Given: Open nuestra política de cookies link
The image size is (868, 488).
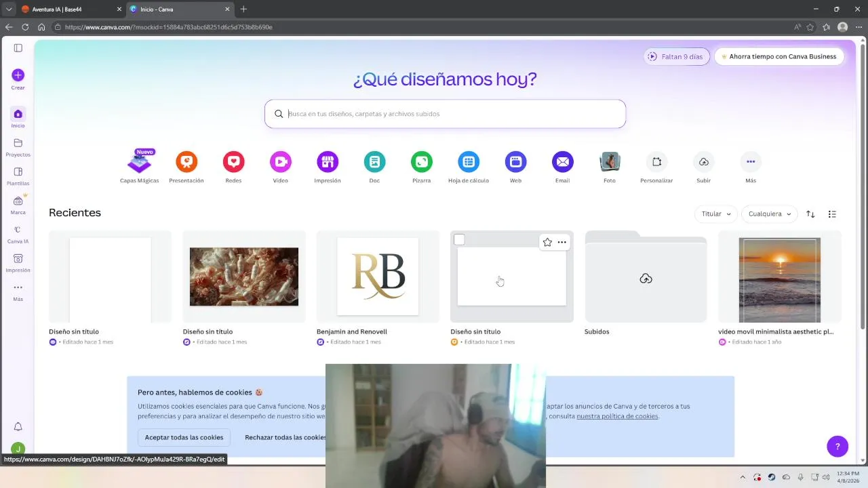Looking at the screenshot, I should point(617,416).
